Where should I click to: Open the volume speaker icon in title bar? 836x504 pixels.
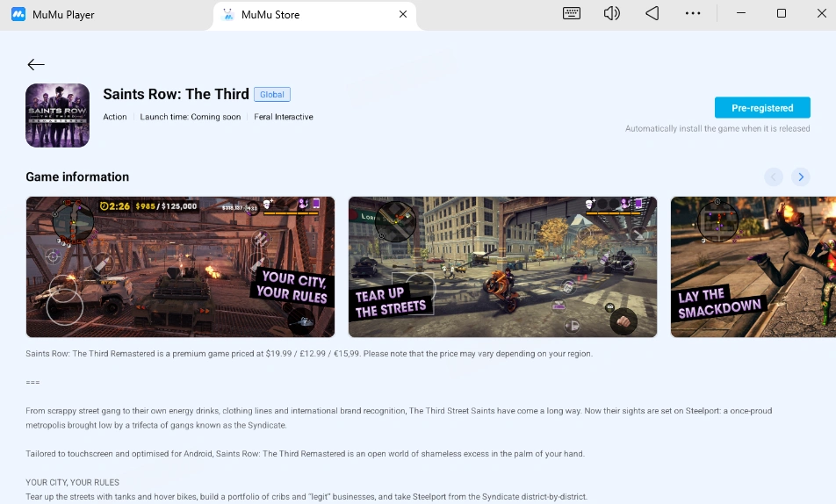click(x=611, y=13)
